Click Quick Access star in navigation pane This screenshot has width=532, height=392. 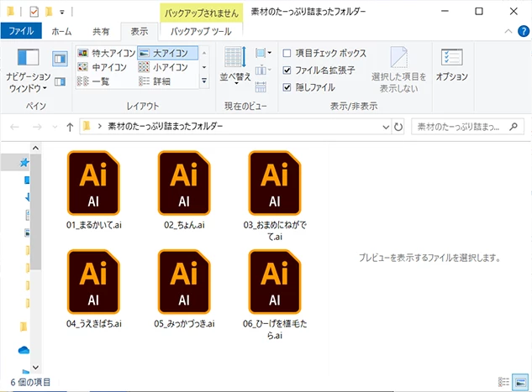point(24,163)
